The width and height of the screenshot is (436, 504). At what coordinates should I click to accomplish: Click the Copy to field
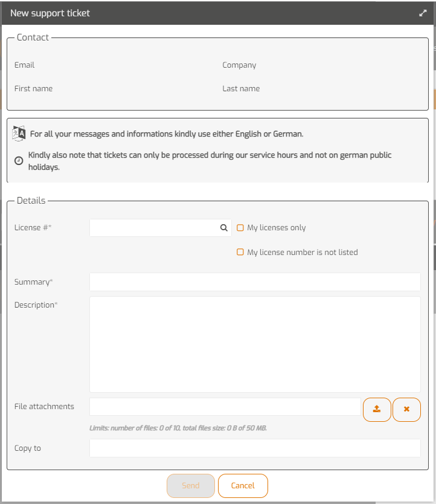coord(255,448)
